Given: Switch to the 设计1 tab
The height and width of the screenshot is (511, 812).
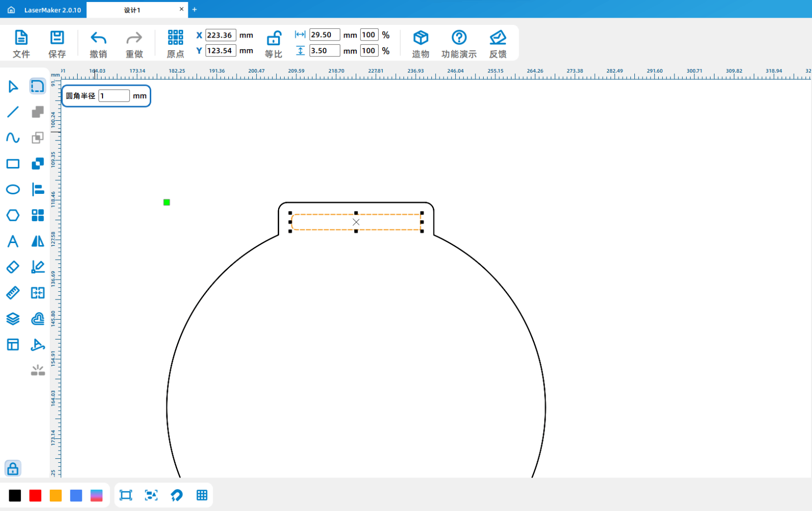Looking at the screenshot, I should click(132, 10).
